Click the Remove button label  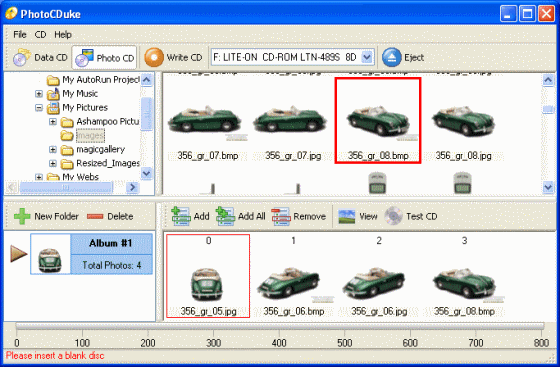click(310, 216)
